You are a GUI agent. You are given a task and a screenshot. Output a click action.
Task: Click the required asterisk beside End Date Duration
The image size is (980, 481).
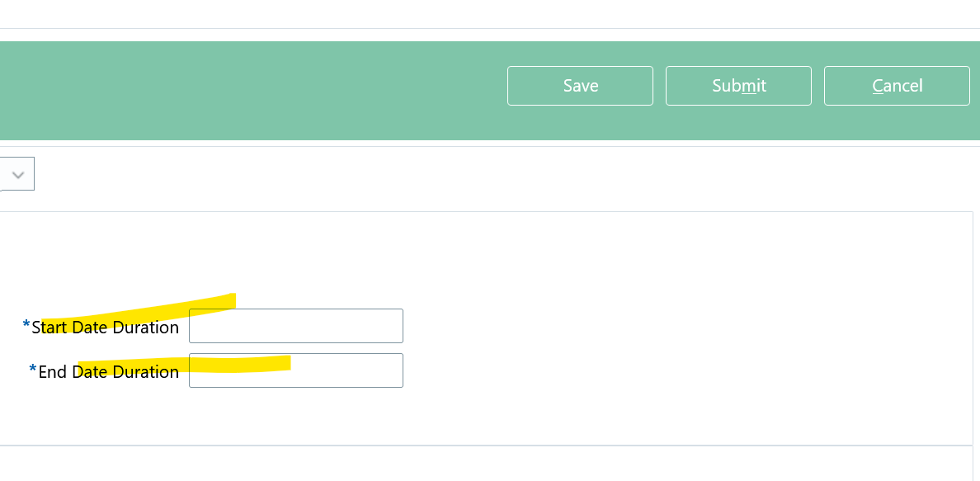click(32, 369)
